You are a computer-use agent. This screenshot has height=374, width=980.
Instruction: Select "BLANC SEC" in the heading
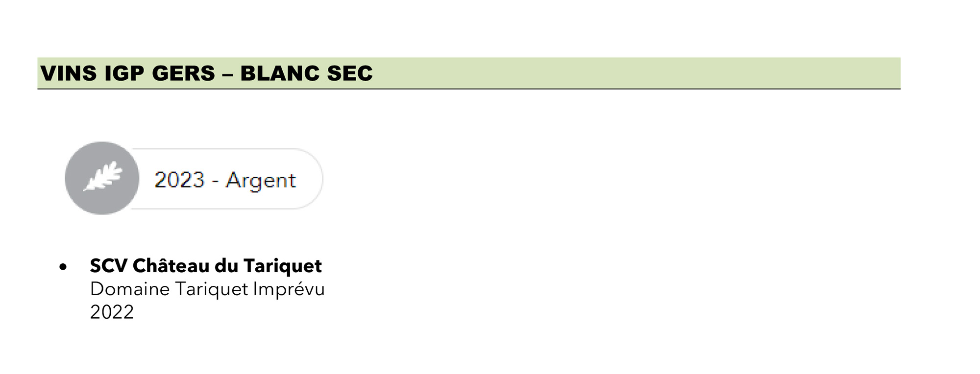coord(306,73)
